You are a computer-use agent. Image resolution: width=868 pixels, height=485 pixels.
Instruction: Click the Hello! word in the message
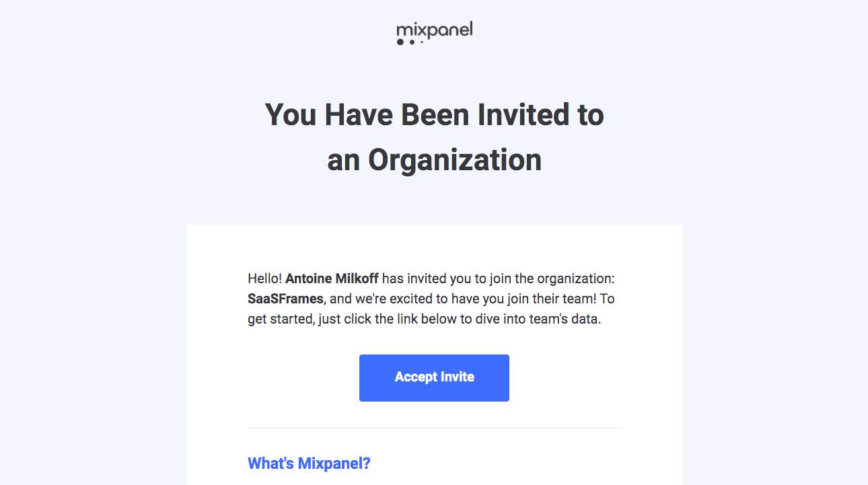point(264,278)
